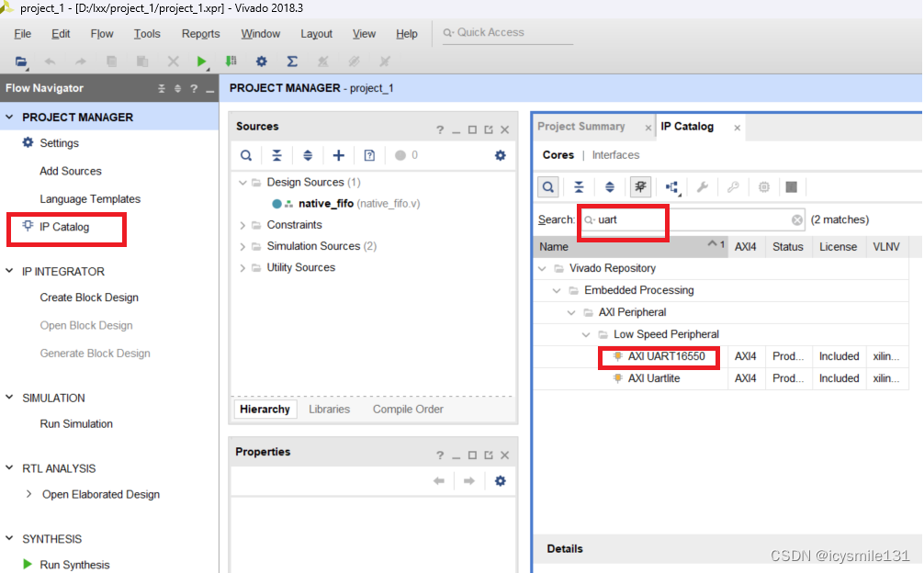Toggle search icon in IP Catalog toolbar
Viewport: 924px width, 573px height.
(548, 187)
